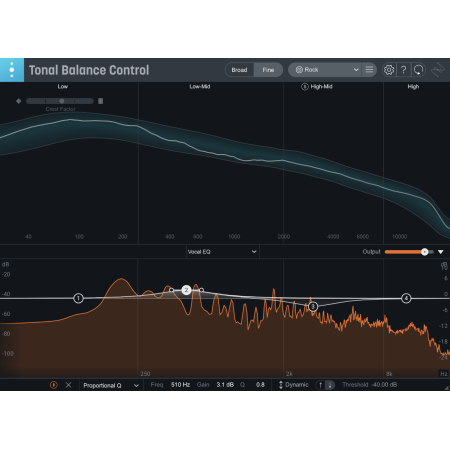Click the Dynamic mode arrows icon

tap(281, 385)
